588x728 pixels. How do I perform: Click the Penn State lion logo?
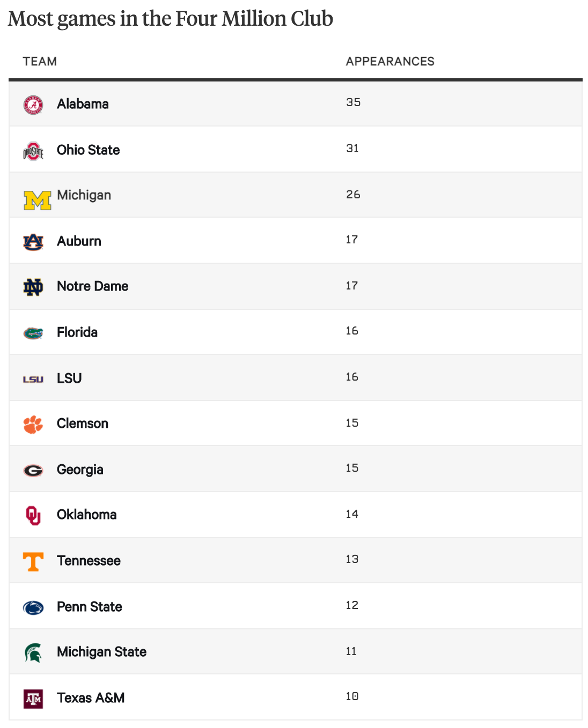[33, 608]
